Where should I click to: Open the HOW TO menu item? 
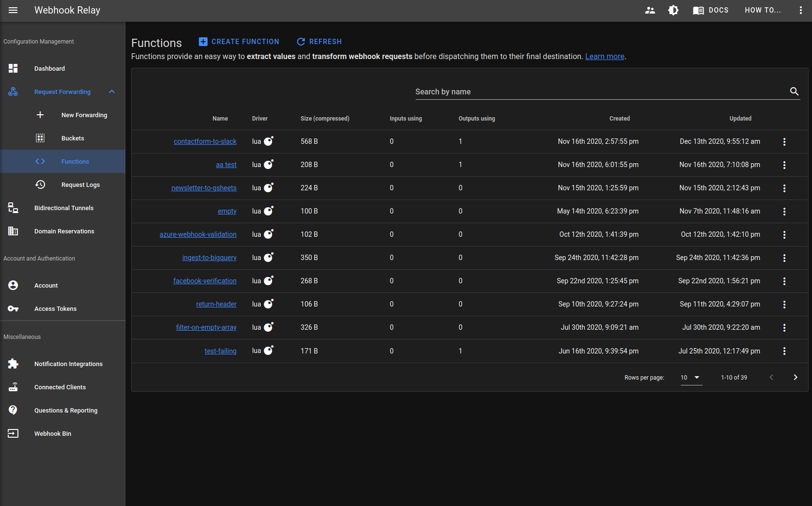[763, 10]
